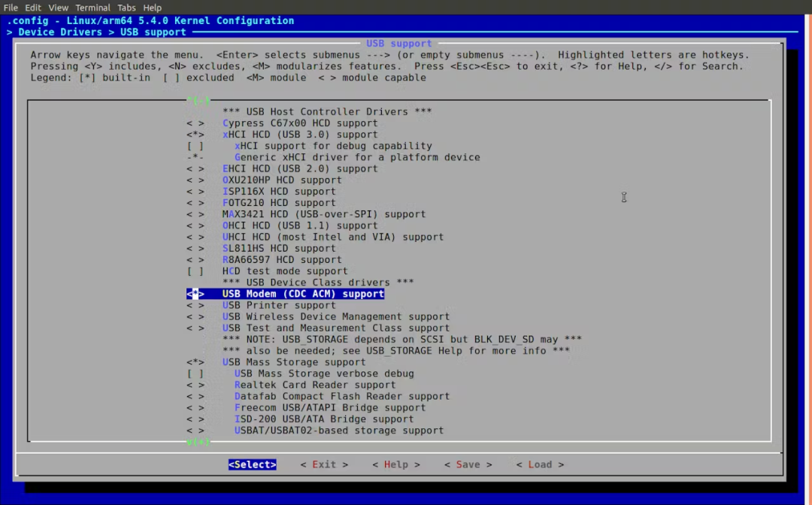Click the Save button at bottom
812x505 pixels.
468,464
